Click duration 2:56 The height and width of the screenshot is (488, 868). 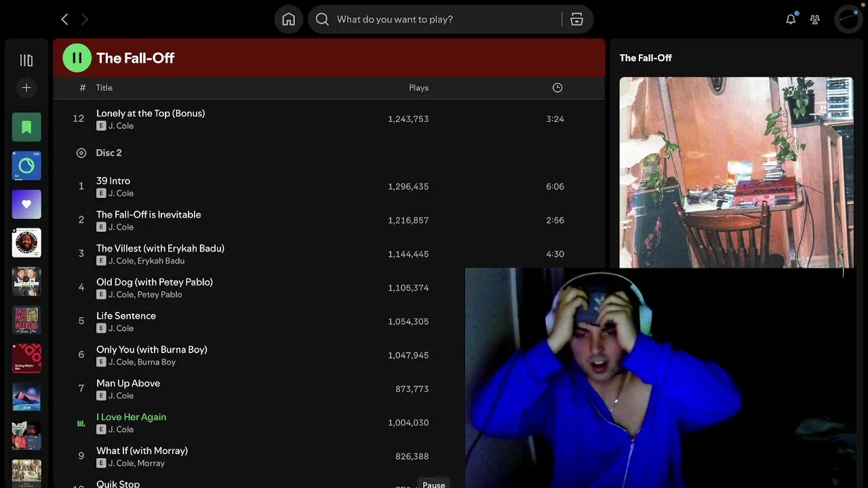(x=555, y=220)
